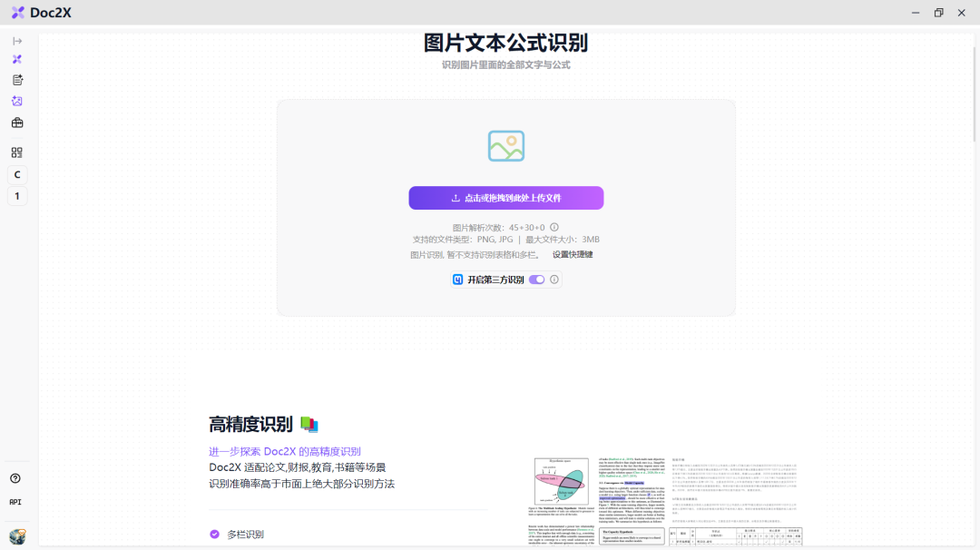The height and width of the screenshot is (550, 980).
Task: Open the toolbox briefcase icon
Action: point(17,123)
